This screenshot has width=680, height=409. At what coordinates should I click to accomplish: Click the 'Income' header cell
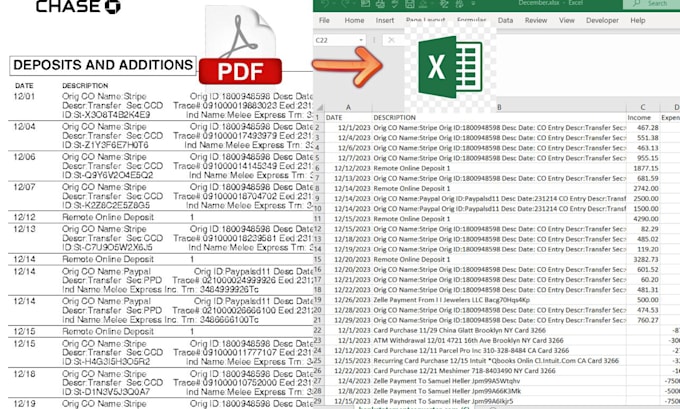643,118
